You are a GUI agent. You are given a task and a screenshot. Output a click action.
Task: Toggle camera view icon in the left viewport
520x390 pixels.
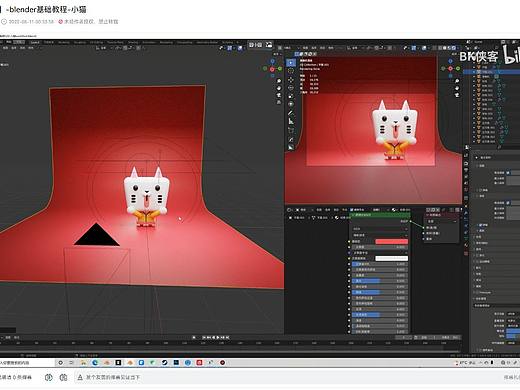tap(279, 95)
